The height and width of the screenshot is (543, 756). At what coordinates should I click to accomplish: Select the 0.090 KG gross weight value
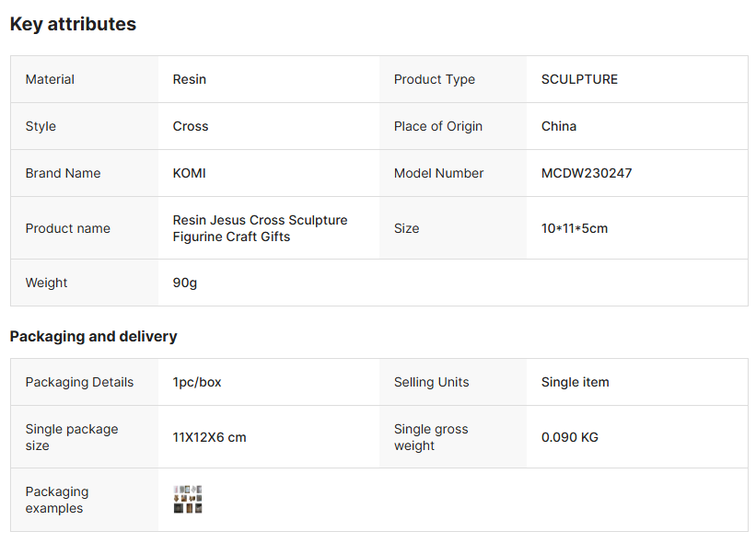pyautogui.click(x=569, y=437)
